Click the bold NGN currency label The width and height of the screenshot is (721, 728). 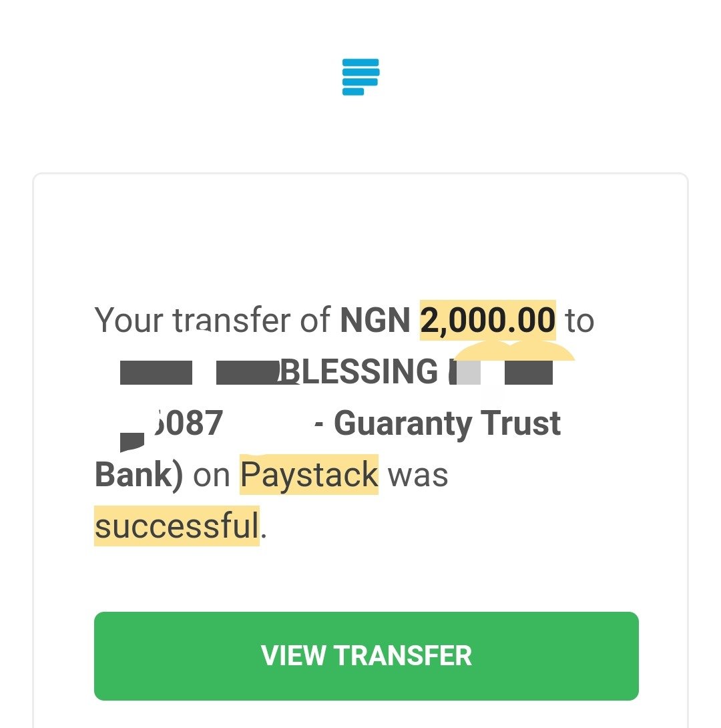point(375,321)
